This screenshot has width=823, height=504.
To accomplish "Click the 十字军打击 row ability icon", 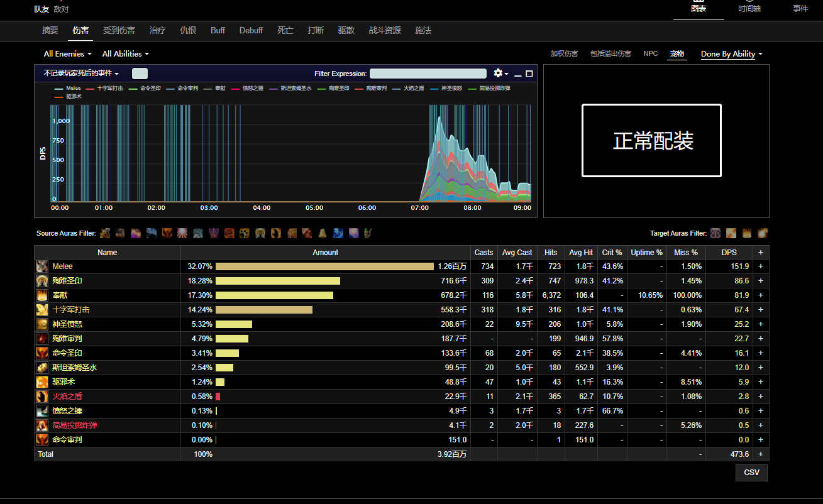I will coord(42,310).
